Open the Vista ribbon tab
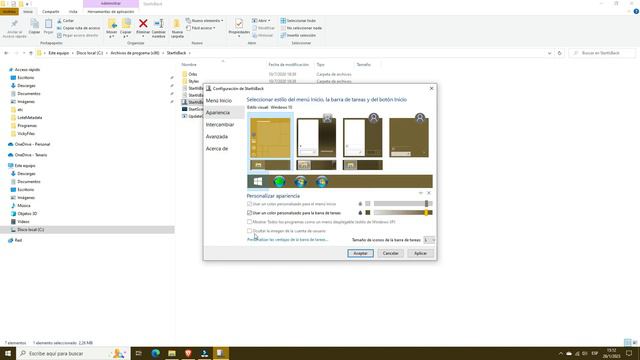The height and width of the screenshot is (360, 640). (x=73, y=12)
